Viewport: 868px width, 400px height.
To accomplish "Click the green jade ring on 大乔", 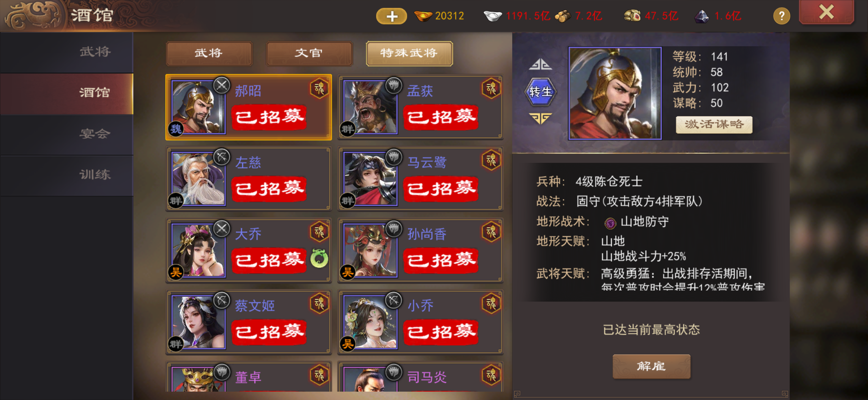I will point(319,258).
